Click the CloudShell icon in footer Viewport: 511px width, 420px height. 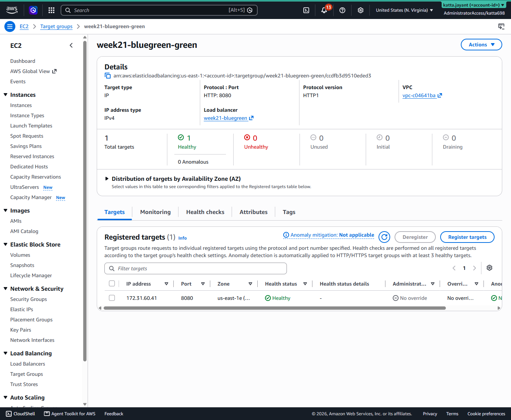point(9,414)
